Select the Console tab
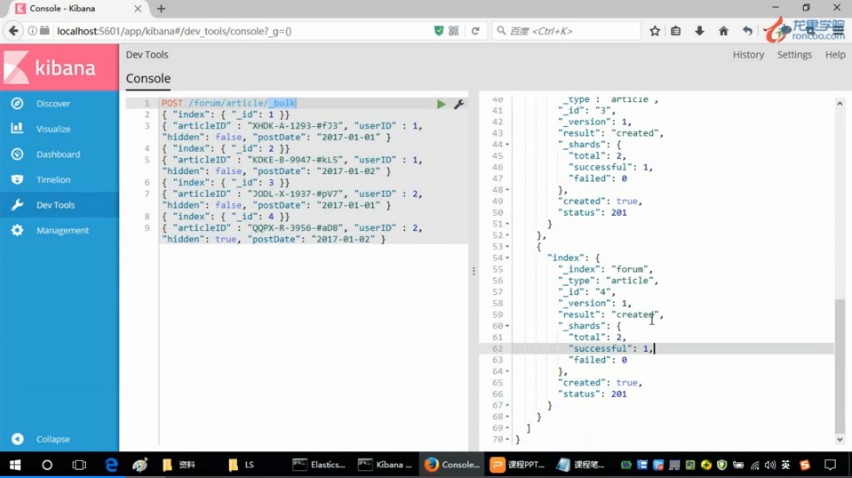Image resolution: width=852 pixels, height=478 pixels. point(148,79)
